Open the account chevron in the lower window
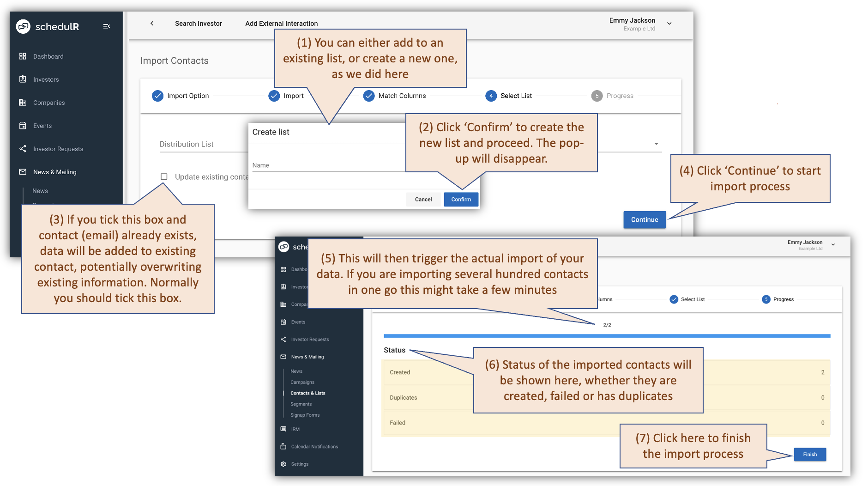868x486 pixels. pyautogui.click(x=833, y=244)
